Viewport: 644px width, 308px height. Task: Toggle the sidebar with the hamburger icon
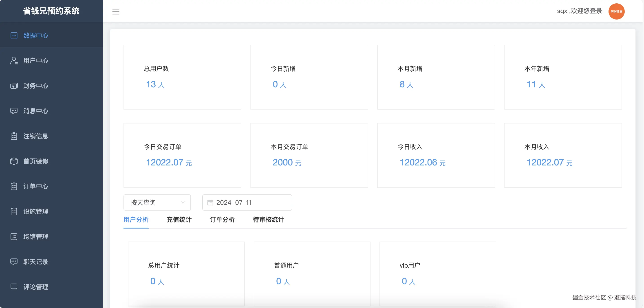point(116,11)
